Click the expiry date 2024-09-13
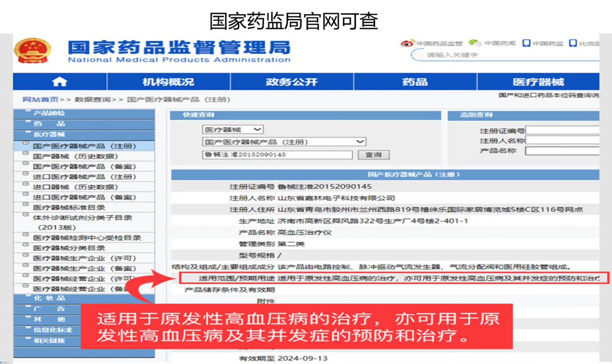The image size is (612, 364). pos(302,358)
